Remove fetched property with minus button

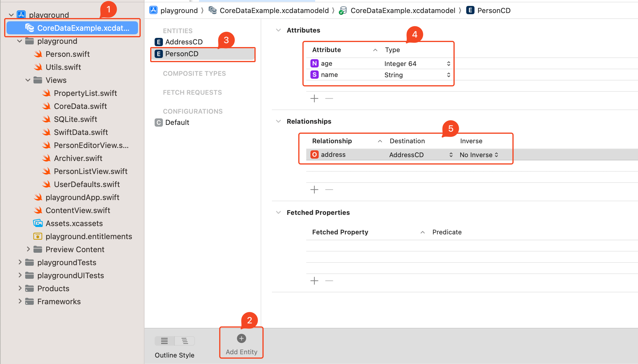pos(329,281)
